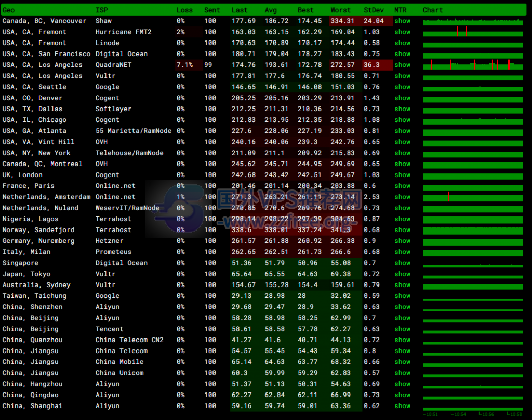Click 'show' for Los Angeles QuadraNET
Image resolution: width=532 pixels, height=420 pixels.
click(403, 65)
